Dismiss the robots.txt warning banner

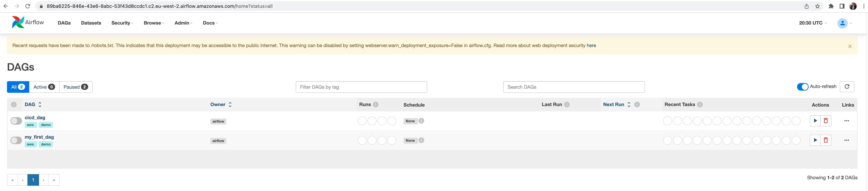click(x=850, y=47)
